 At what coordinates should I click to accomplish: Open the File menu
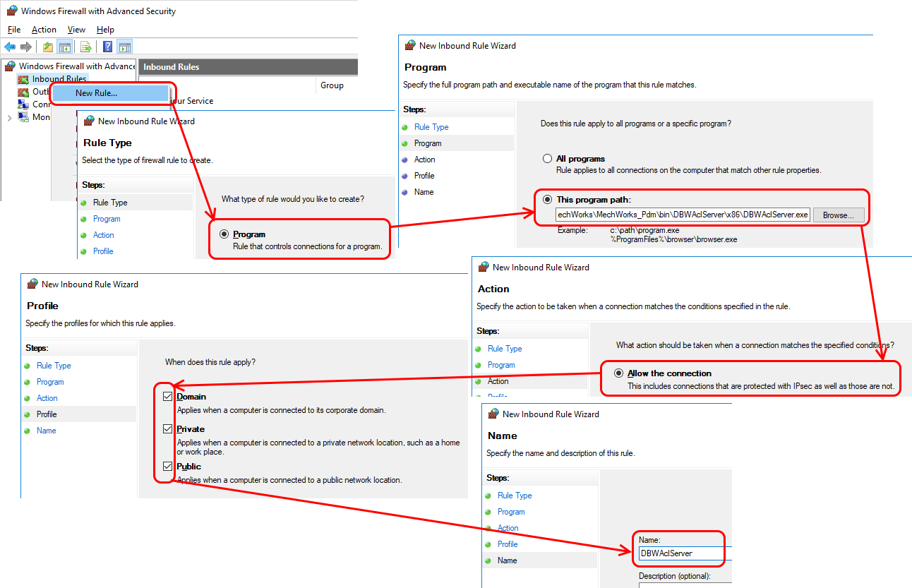tap(14, 30)
